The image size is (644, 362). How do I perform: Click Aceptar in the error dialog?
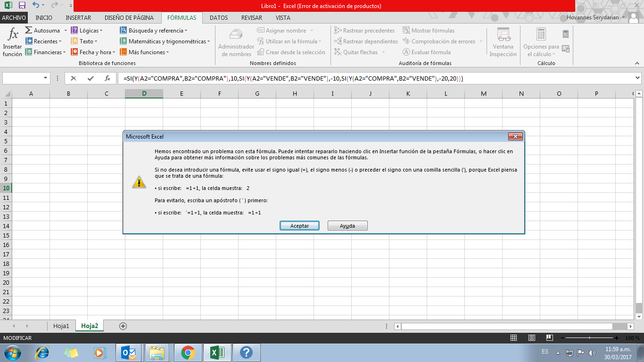click(x=299, y=226)
